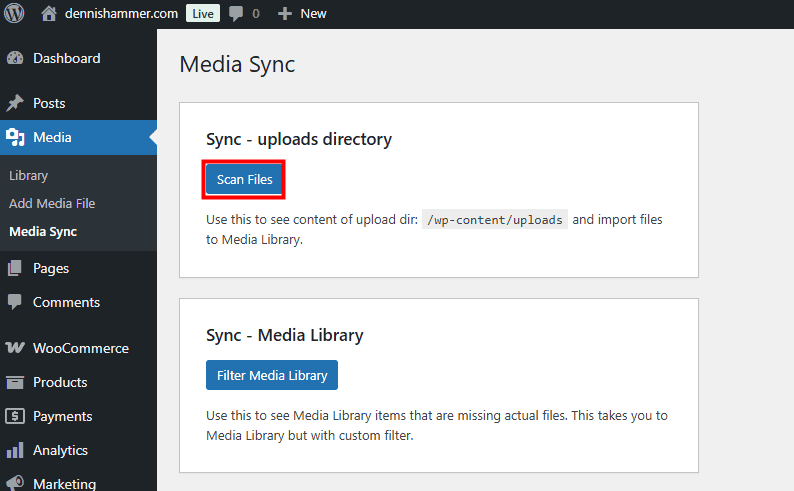Click the 'Sync - Media Library' heading

(285, 335)
